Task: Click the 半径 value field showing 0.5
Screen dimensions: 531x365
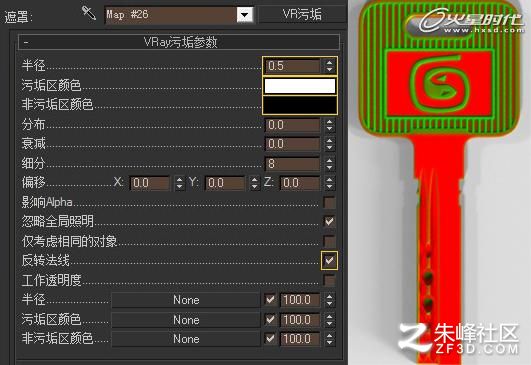Action: (x=293, y=66)
